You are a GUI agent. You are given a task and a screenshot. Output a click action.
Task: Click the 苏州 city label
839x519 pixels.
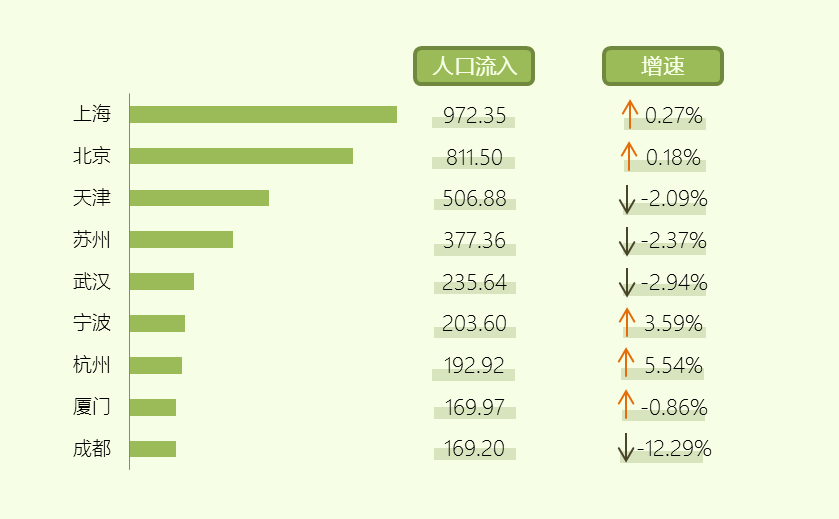coord(91,240)
